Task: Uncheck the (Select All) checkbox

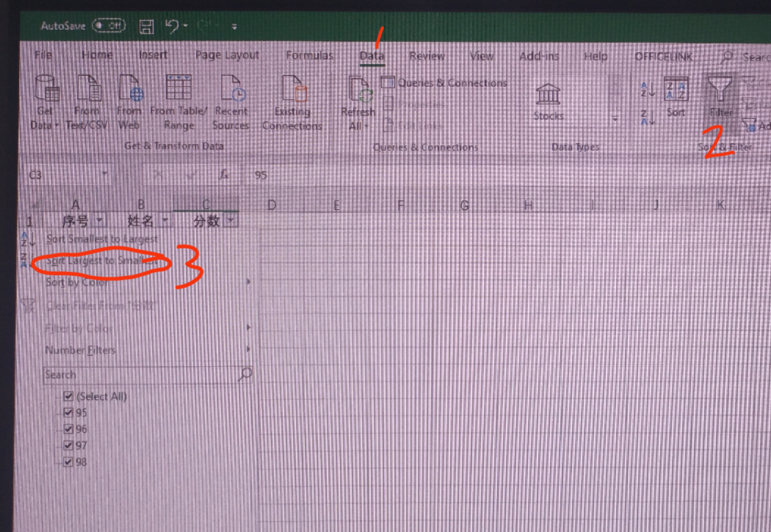Action: 68,396
